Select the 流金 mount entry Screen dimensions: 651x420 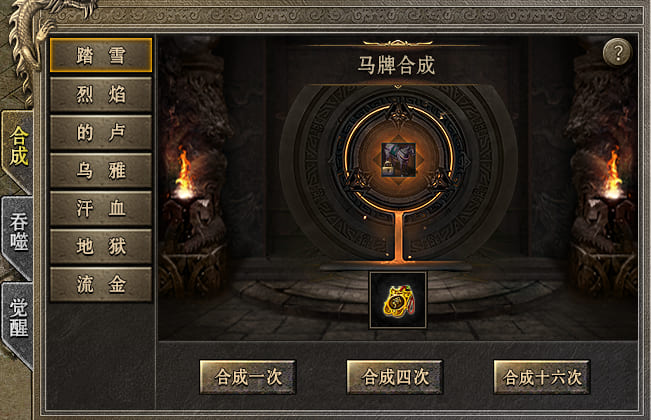pos(101,284)
